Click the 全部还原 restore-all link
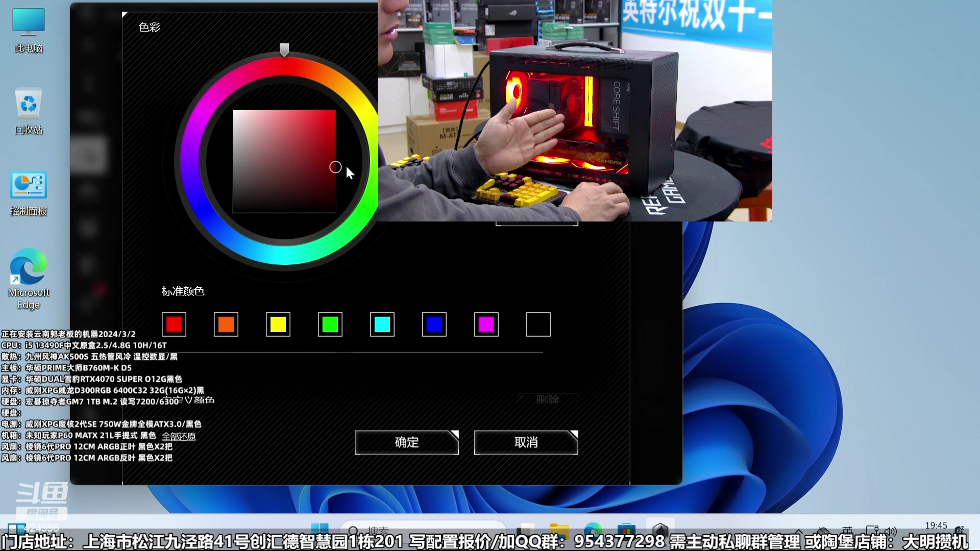The height and width of the screenshot is (551, 980). [x=179, y=436]
